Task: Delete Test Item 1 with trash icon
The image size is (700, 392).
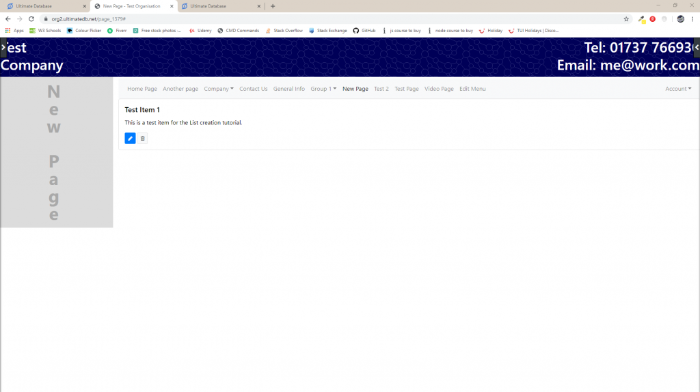Action: (142, 138)
